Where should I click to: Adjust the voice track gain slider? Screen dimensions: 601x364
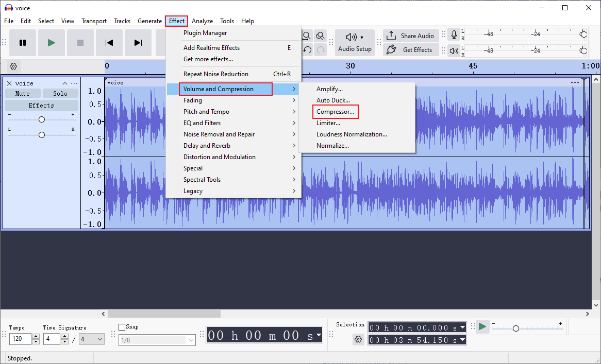tap(41, 118)
